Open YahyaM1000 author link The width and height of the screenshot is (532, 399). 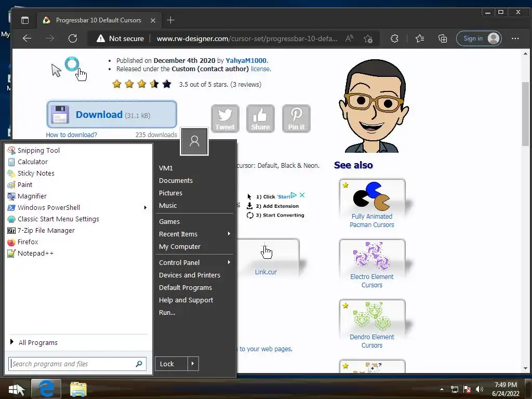[x=246, y=61]
